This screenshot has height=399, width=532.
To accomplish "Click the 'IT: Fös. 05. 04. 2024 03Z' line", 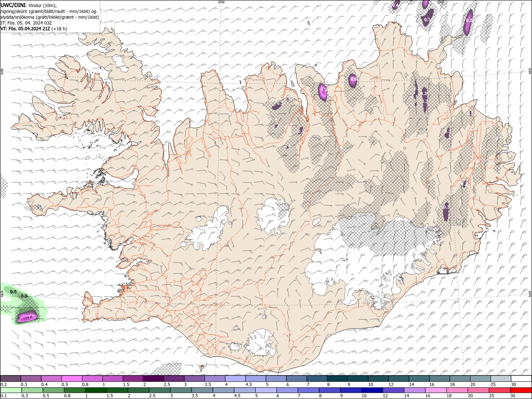I will (x=26, y=23).
